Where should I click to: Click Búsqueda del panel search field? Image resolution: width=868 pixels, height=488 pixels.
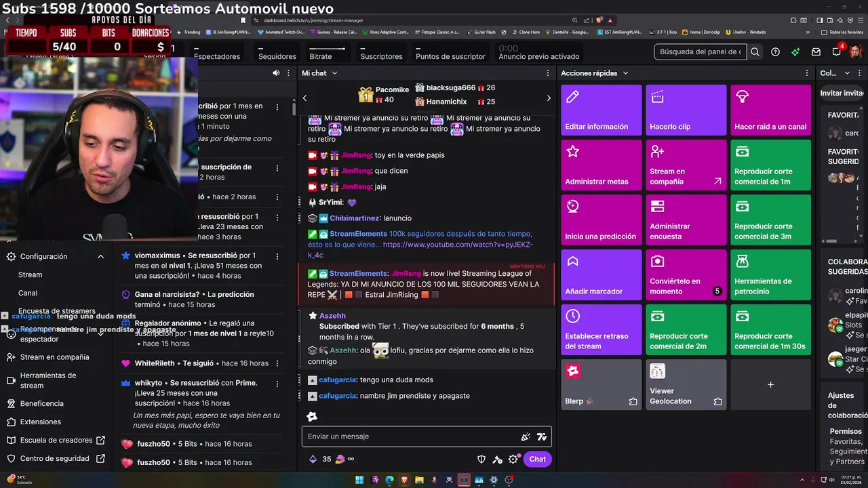pyautogui.click(x=701, y=52)
